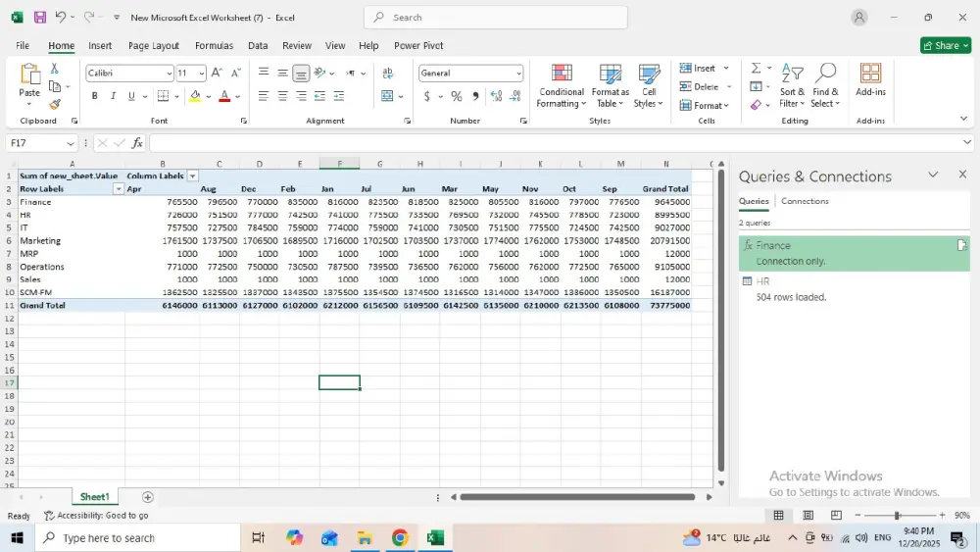
Task: Apply center horizontal alignment
Action: point(282,96)
